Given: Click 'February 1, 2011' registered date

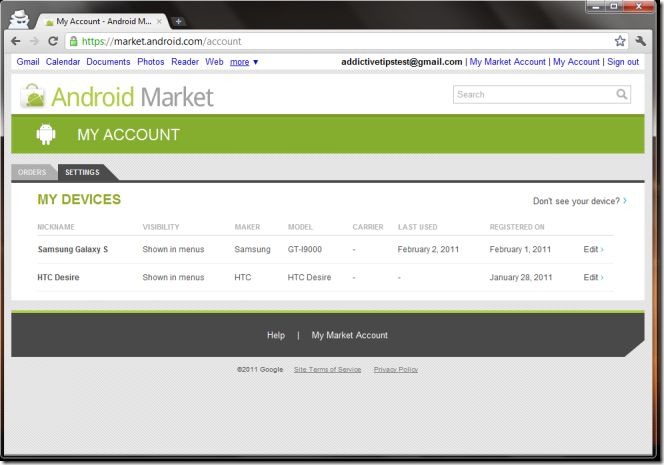Looking at the screenshot, I should point(520,249).
